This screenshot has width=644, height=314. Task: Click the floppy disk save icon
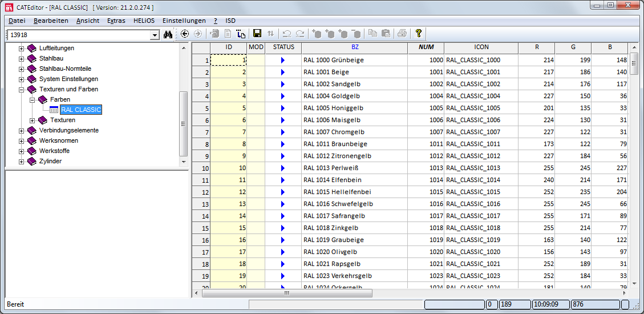[x=257, y=34]
